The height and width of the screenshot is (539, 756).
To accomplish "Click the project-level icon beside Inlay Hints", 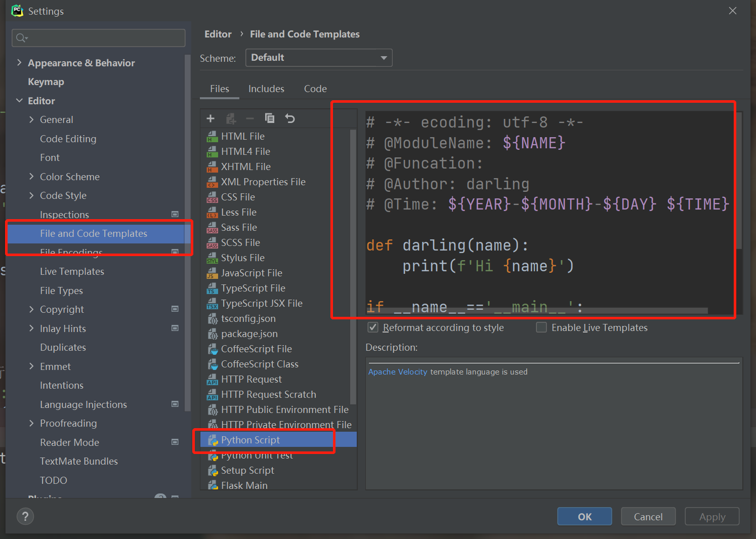I will click(175, 328).
